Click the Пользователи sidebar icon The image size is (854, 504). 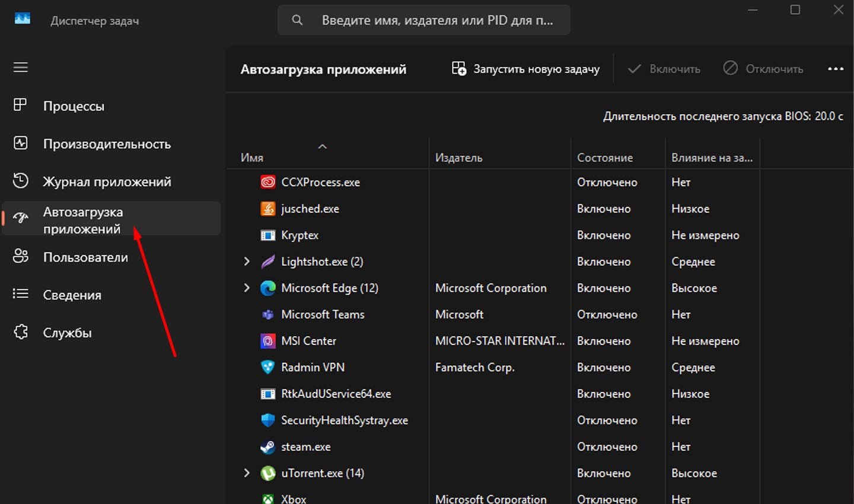(21, 256)
